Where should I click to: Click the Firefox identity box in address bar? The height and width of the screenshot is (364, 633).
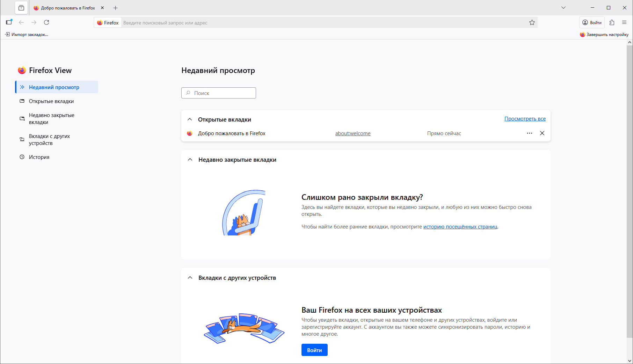click(x=108, y=23)
